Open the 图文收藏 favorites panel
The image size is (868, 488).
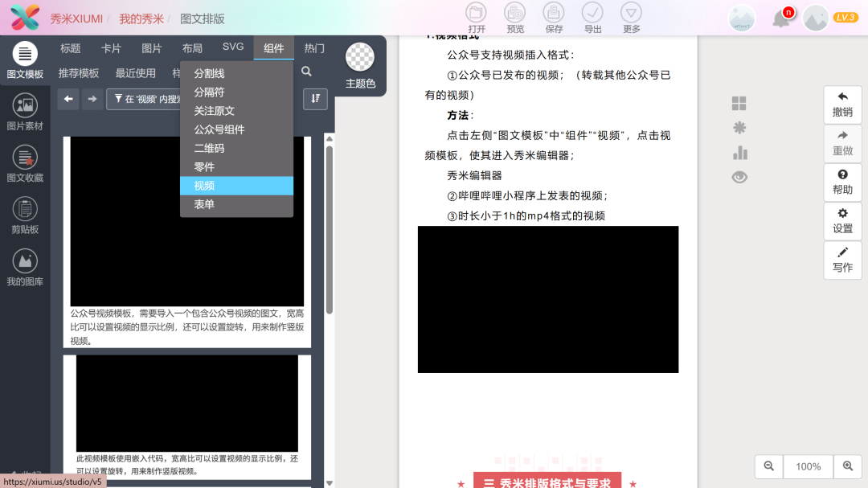25,164
